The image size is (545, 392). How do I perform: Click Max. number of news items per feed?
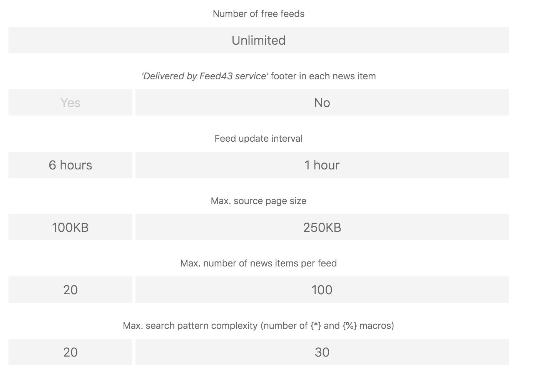pyautogui.click(x=258, y=263)
